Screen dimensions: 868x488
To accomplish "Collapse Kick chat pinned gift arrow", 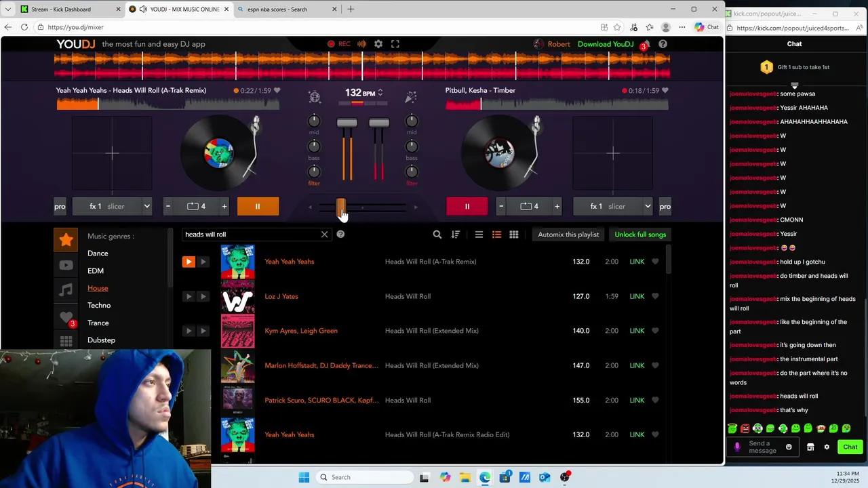I will tap(794, 85).
